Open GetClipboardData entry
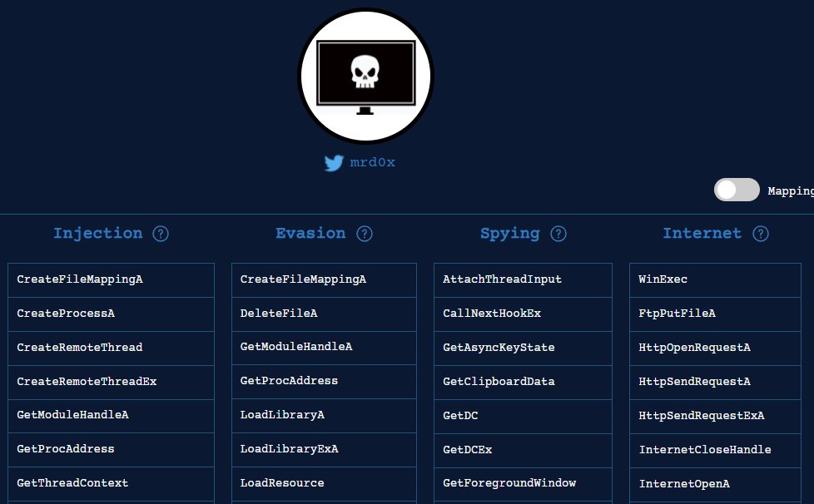The width and height of the screenshot is (814, 504). click(523, 382)
